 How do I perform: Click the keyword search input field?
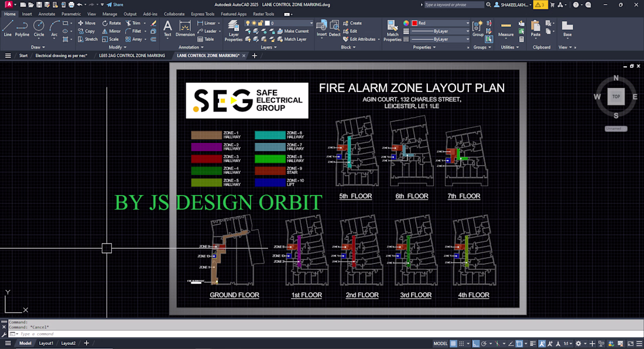[454, 5]
